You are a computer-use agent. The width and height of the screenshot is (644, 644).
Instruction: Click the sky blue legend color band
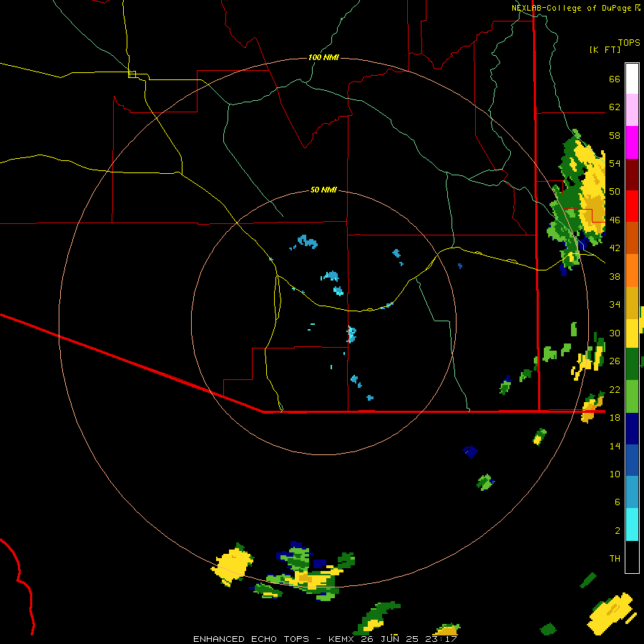[632, 492]
